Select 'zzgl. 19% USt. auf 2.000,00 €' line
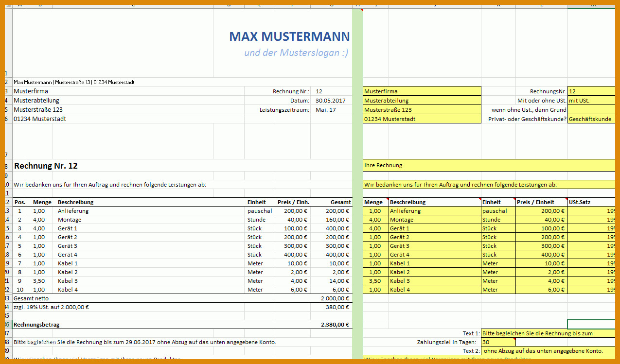 52,307
